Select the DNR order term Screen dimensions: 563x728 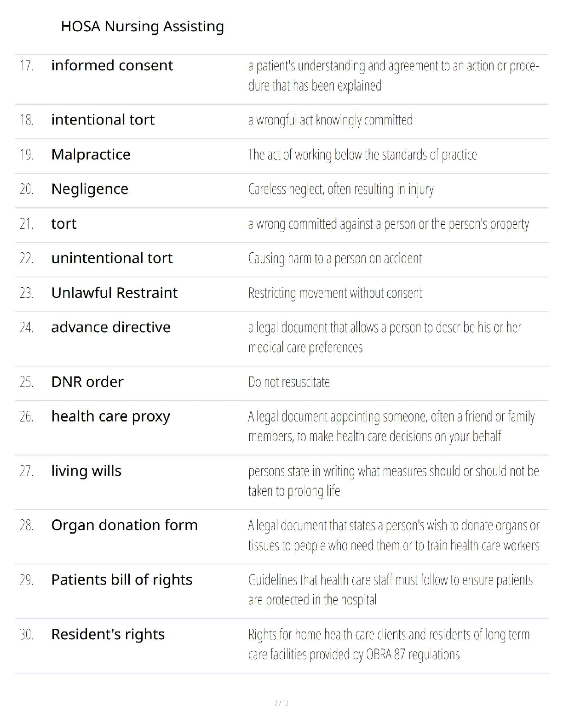[x=87, y=382]
